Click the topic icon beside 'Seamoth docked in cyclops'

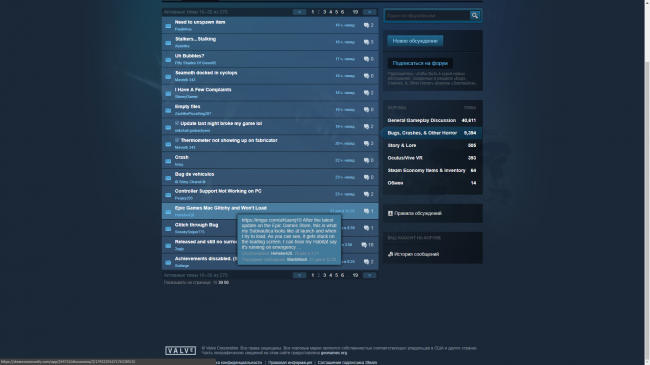[x=168, y=77]
